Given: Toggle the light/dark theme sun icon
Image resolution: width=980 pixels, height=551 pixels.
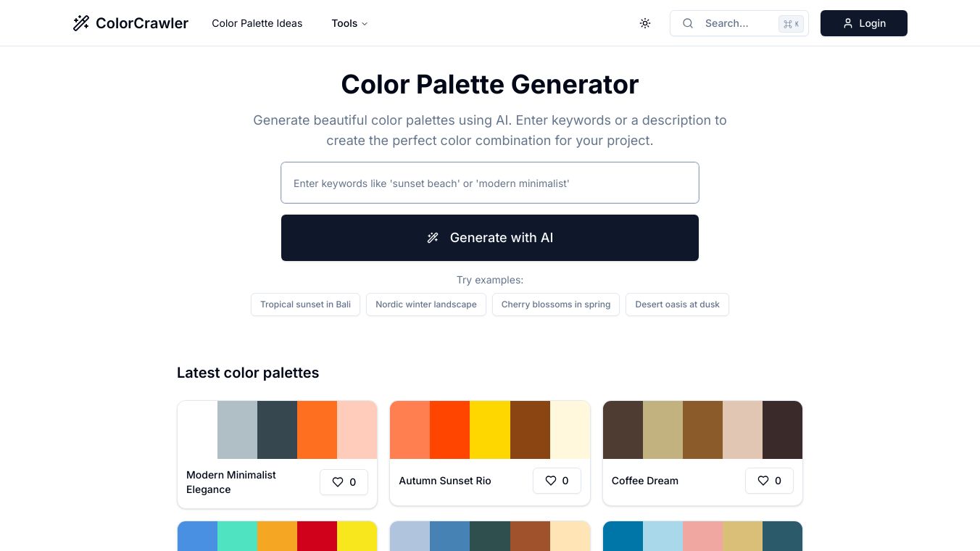Looking at the screenshot, I should pyautogui.click(x=645, y=23).
